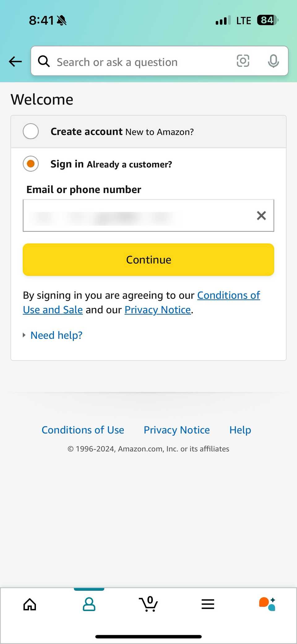297x644 pixels.
Task: Open the Home tab icon
Action: coord(30,604)
